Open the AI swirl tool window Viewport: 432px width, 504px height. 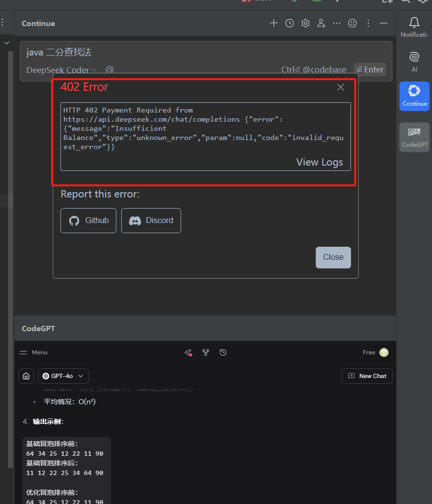coord(414,61)
